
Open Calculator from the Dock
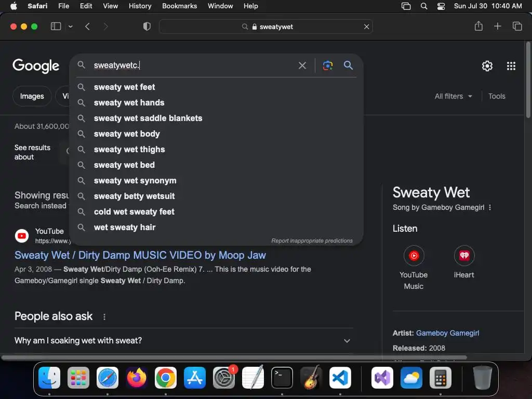[x=441, y=378]
